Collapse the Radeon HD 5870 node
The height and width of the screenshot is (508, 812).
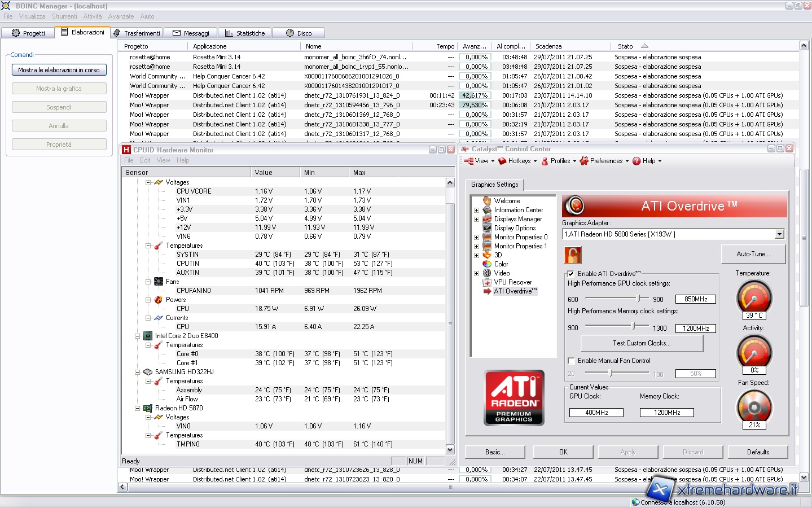[137, 408]
